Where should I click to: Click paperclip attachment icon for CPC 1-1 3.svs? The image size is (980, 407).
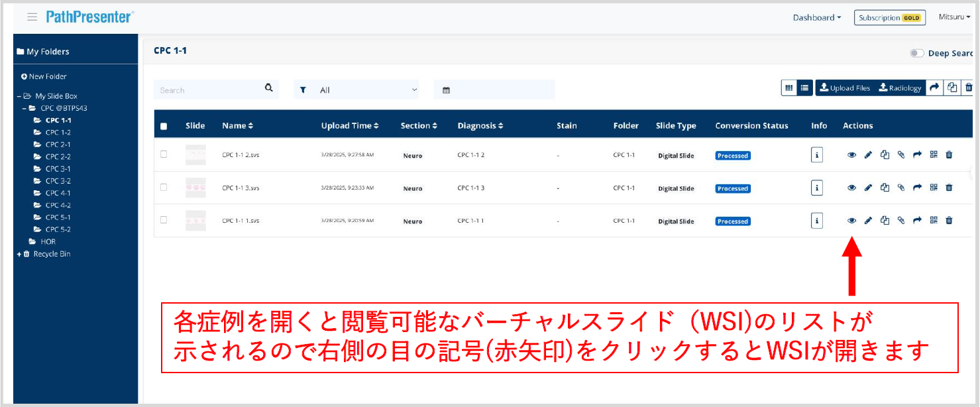click(901, 188)
